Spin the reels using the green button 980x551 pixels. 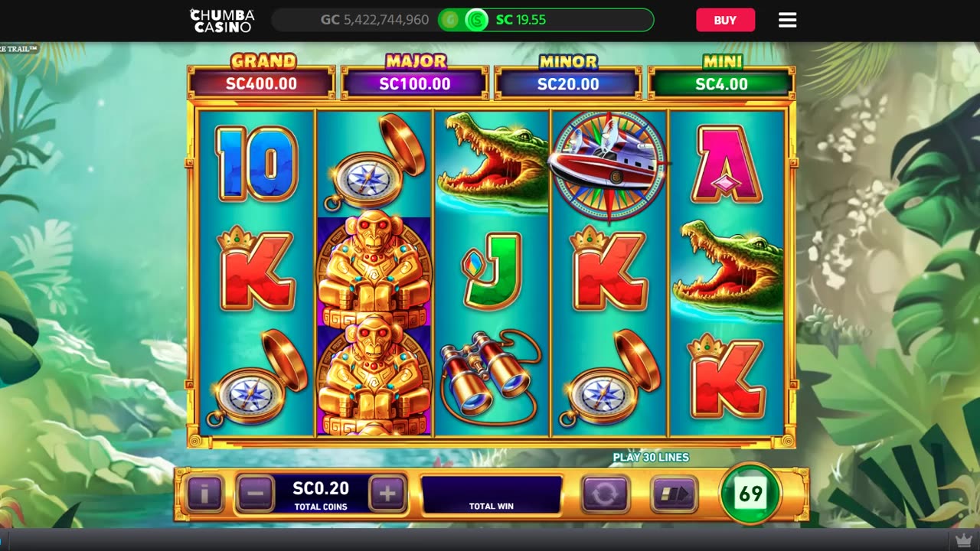click(x=750, y=494)
